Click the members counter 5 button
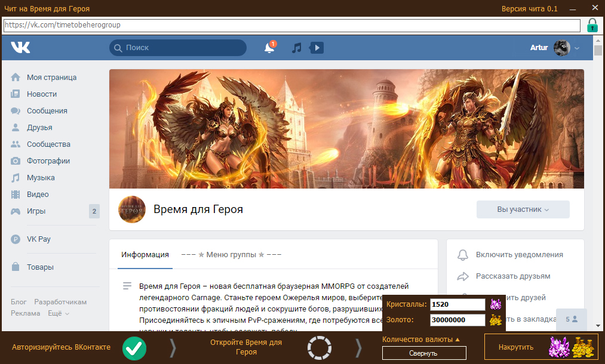This screenshot has width=605, height=364. (x=572, y=319)
